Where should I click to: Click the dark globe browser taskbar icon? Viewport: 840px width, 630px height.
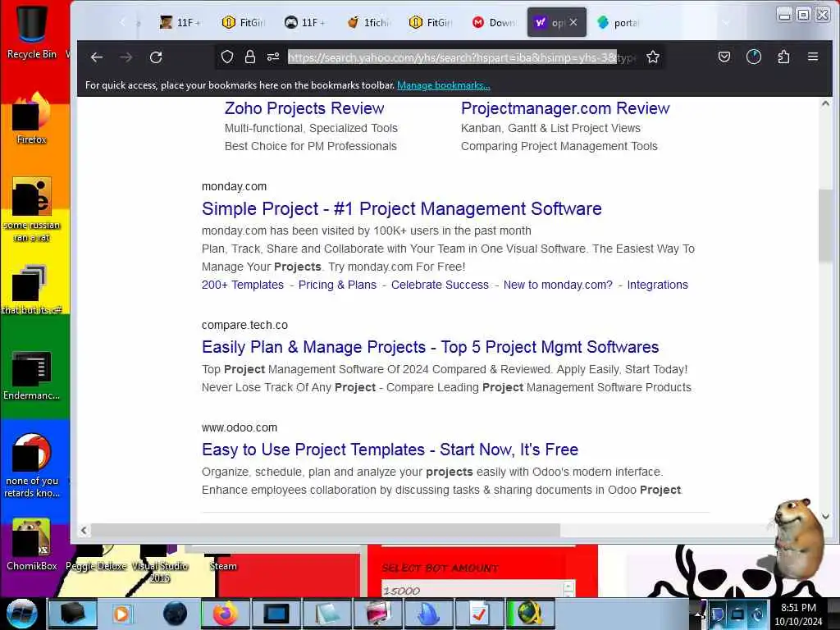pos(176,614)
